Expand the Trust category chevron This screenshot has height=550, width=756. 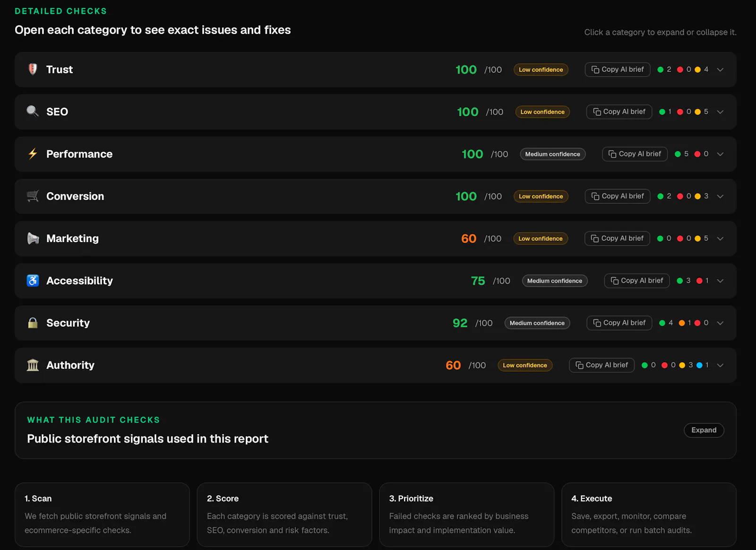pos(720,70)
